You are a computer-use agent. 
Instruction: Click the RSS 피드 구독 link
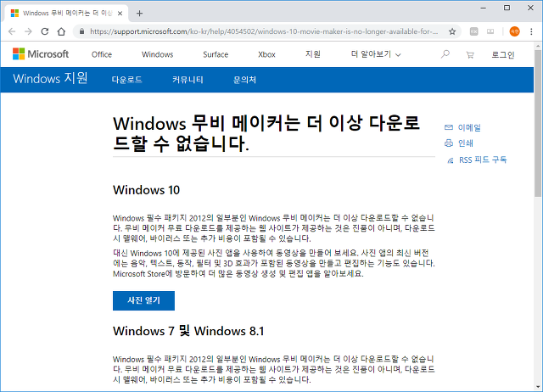coord(483,160)
